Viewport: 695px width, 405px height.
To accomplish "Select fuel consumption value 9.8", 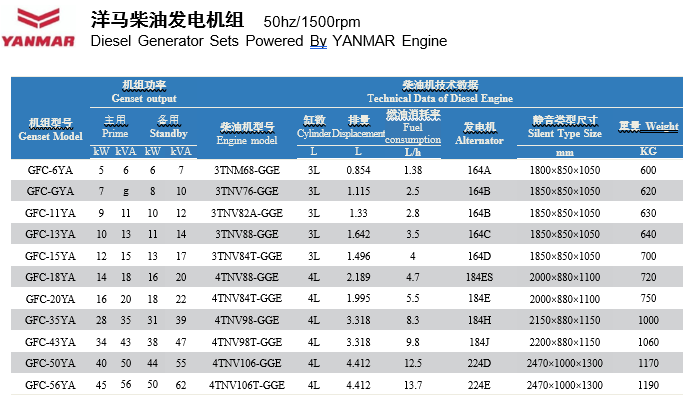I will (x=413, y=342).
